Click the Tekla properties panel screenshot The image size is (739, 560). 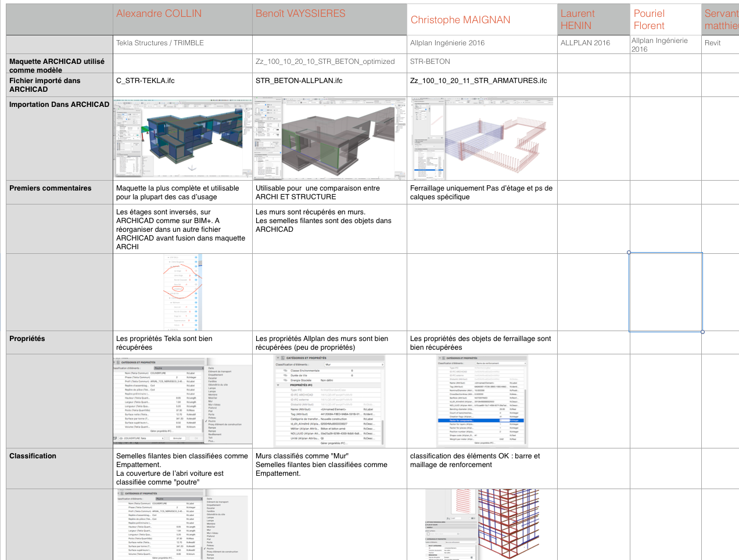pyautogui.click(x=183, y=400)
